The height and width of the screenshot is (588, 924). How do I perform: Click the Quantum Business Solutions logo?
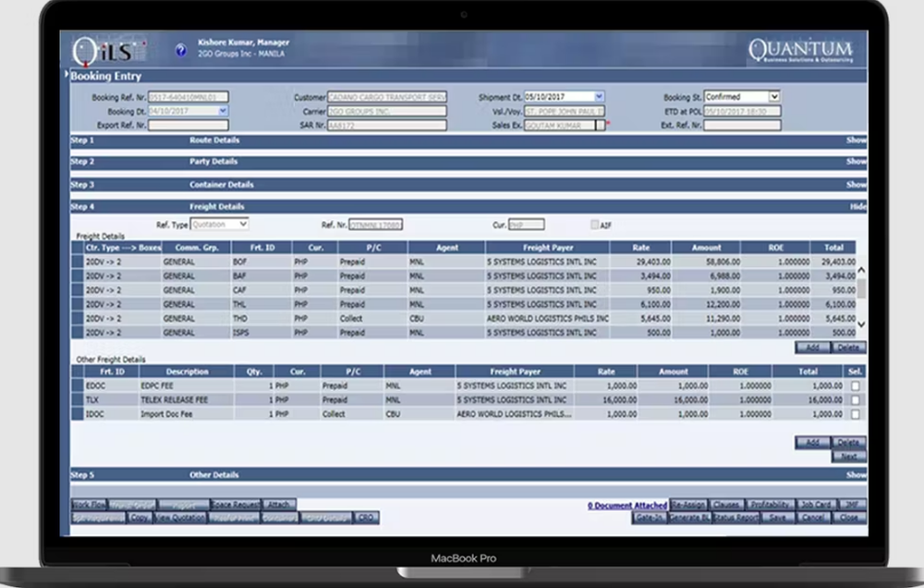[800, 48]
